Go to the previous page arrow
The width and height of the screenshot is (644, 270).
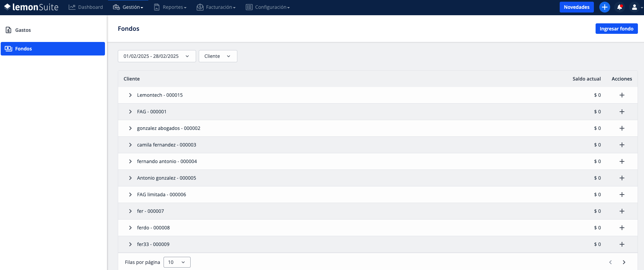(x=610, y=262)
